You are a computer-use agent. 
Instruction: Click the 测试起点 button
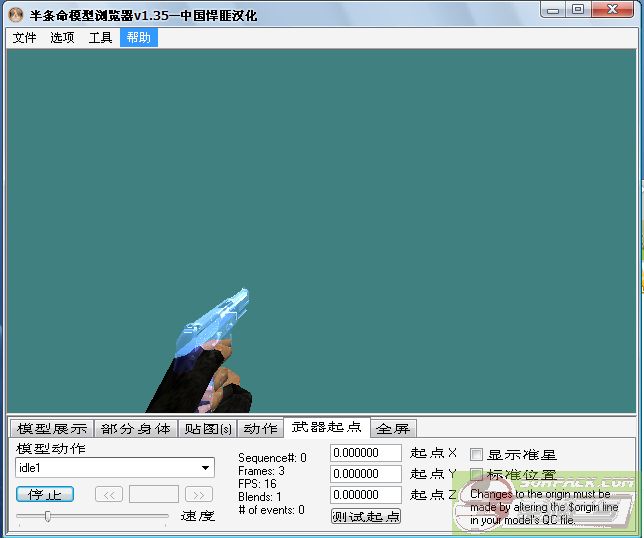365,516
